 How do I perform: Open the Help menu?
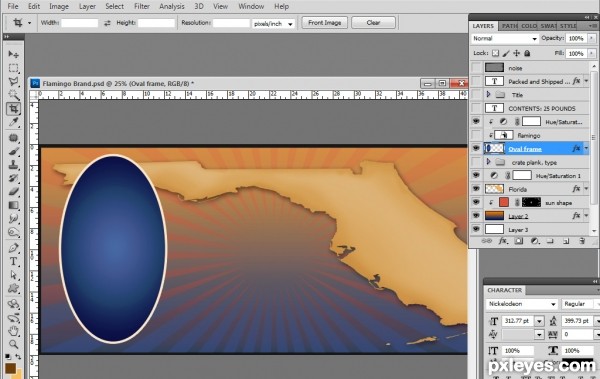(281, 7)
